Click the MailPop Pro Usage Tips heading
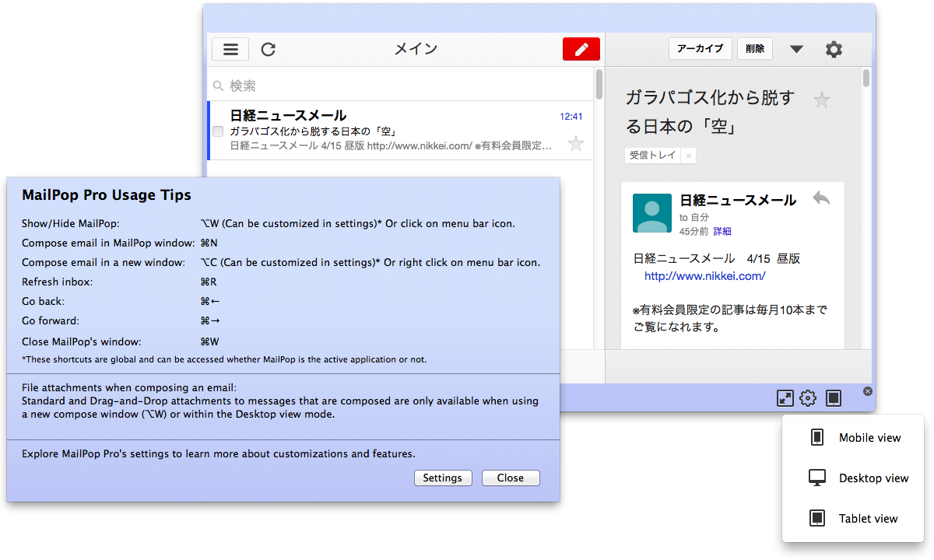934x560 pixels. click(107, 195)
